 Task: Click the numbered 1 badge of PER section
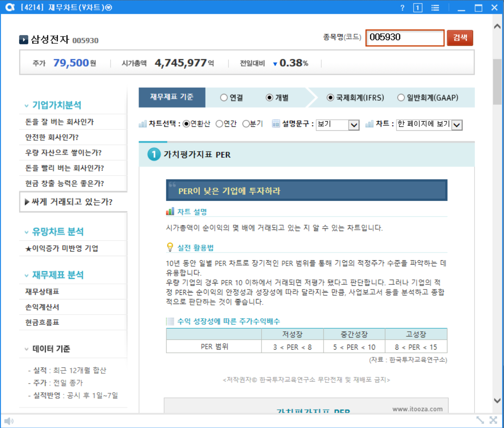[x=154, y=155]
